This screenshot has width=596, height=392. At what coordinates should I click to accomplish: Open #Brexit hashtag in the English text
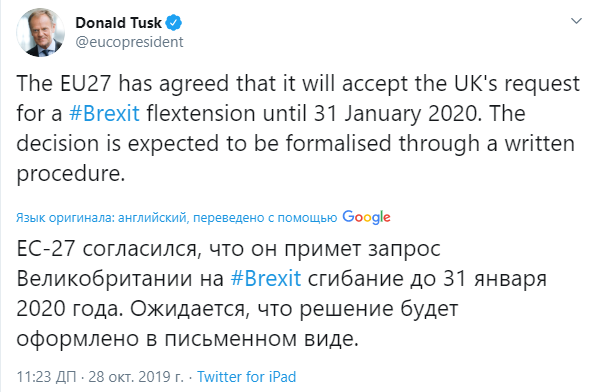coord(104,113)
